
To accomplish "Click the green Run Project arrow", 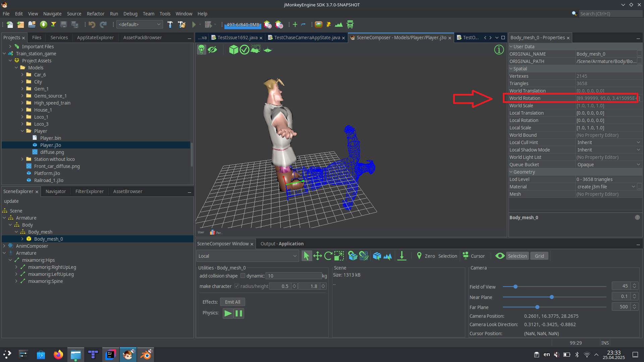I will (x=194, y=24).
